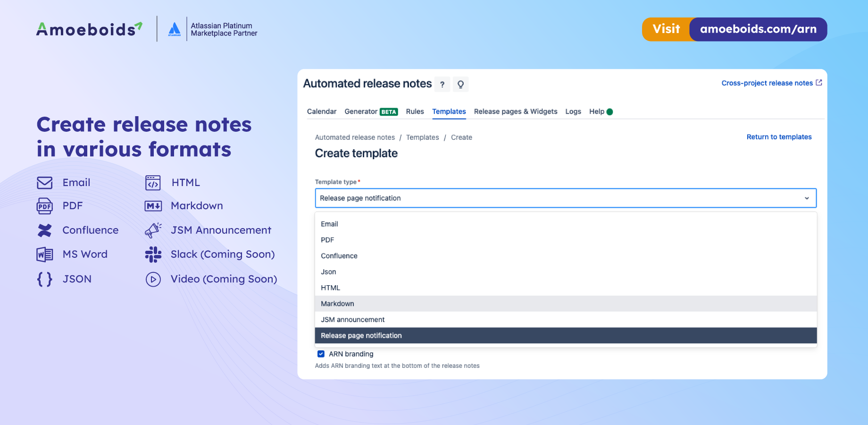The height and width of the screenshot is (425, 868).
Task: Click the MS Word label
Action: click(85, 255)
